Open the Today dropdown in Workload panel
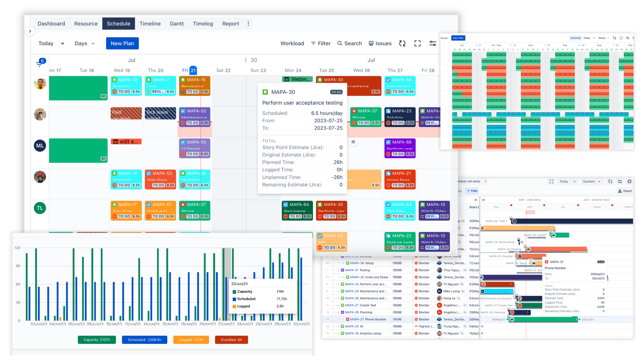The image size is (644, 362). 589,38
